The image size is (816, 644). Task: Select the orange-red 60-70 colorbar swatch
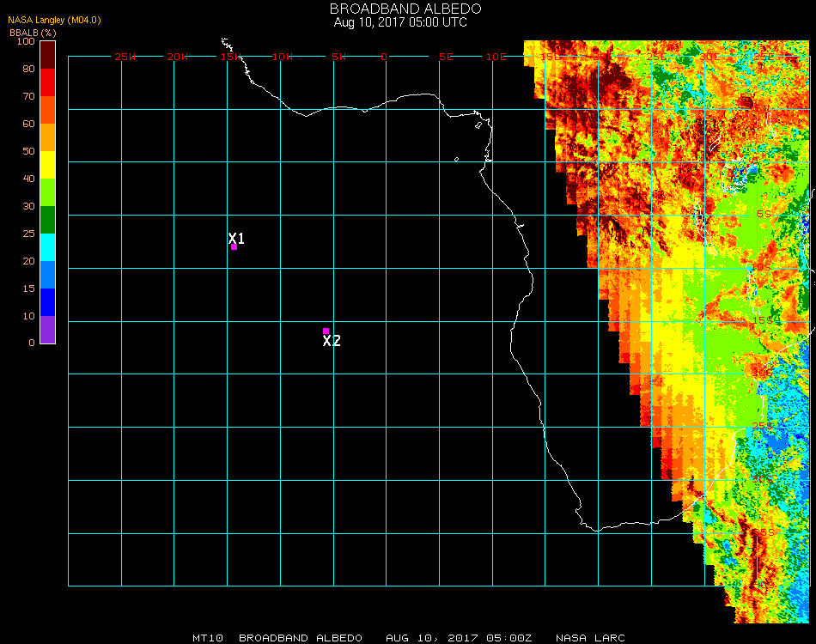47,110
